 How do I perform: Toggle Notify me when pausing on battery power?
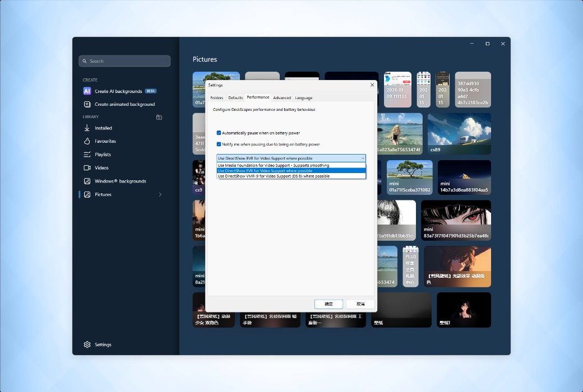pyautogui.click(x=219, y=144)
